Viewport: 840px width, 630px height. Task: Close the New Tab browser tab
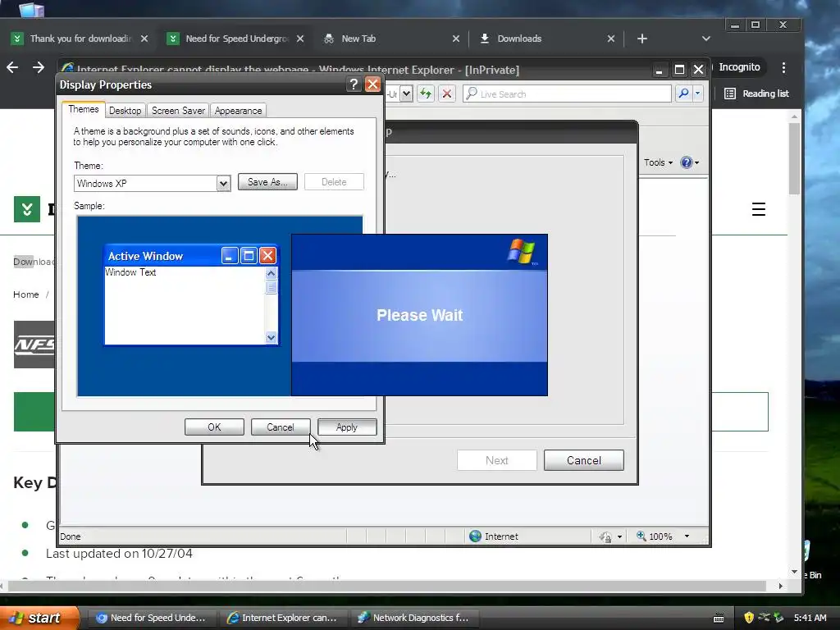tap(456, 39)
